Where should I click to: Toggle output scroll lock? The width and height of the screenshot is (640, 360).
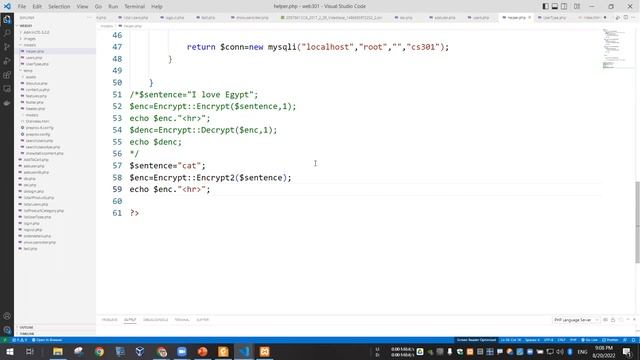(x=613, y=320)
